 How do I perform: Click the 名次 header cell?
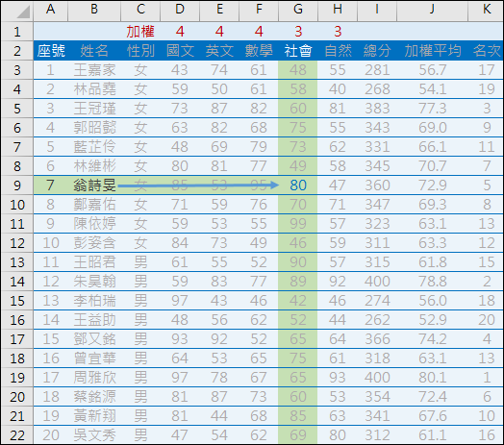pyautogui.click(x=486, y=51)
